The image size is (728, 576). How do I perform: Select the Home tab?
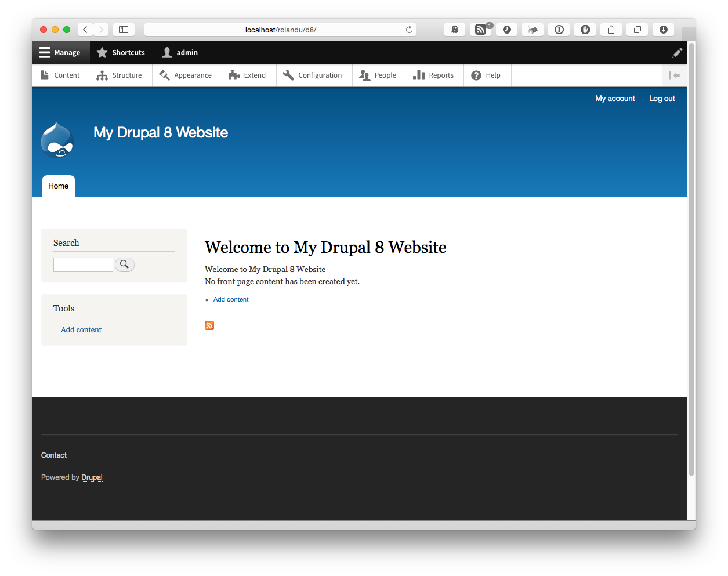(x=59, y=186)
